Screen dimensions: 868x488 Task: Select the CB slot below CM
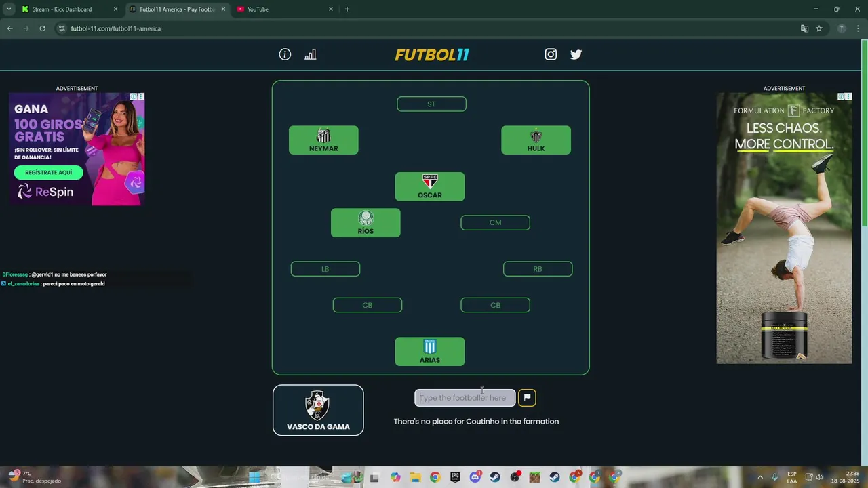[x=495, y=305]
